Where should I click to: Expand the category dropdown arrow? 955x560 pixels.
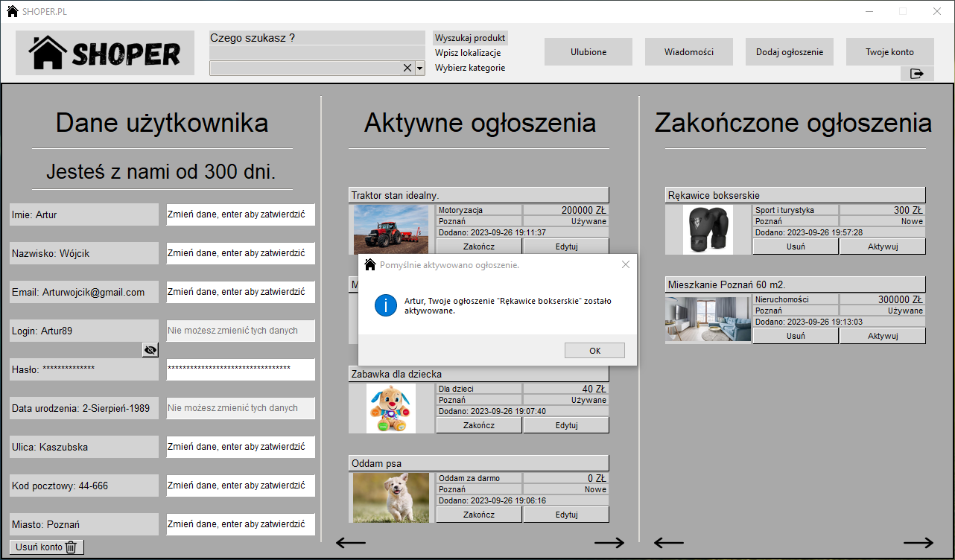click(x=419, y=68)
